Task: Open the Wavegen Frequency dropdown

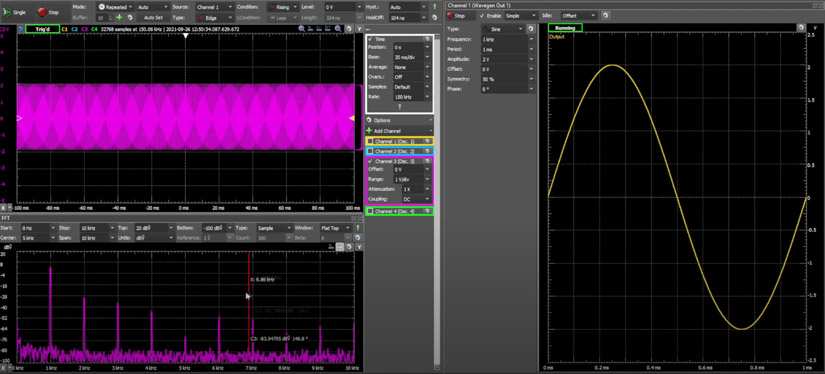Action: (x=507, y=39)
